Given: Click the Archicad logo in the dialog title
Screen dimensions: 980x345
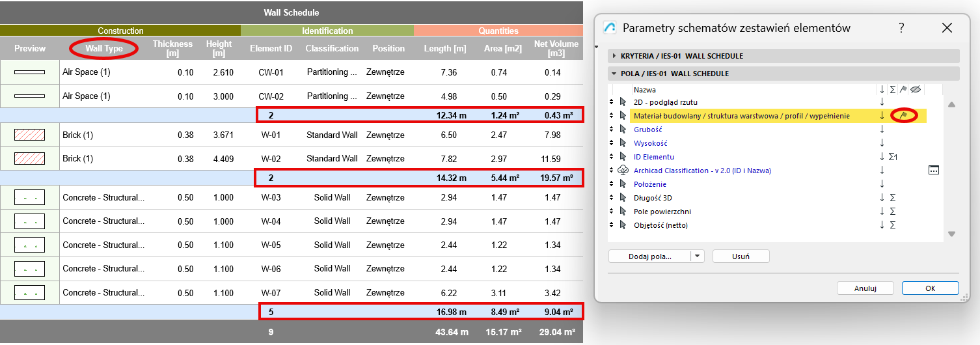Looking at the screenshot, I should [610, 27].
